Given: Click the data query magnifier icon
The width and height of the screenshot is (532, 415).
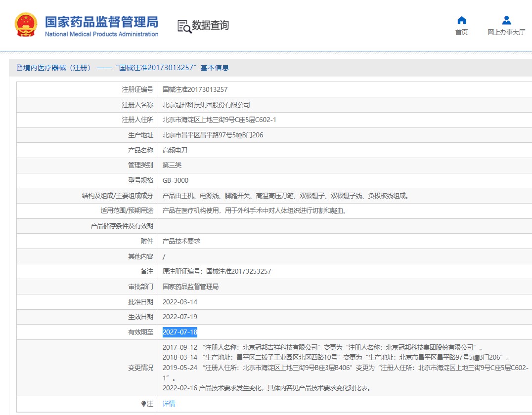Looking at the screenshot, I should point(184,26).
